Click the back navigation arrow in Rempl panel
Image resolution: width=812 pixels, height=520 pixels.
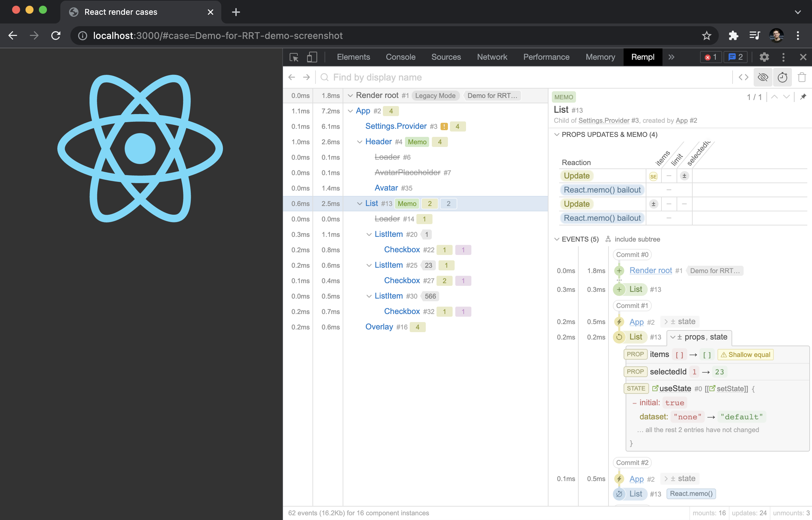(x=292, y=77)
